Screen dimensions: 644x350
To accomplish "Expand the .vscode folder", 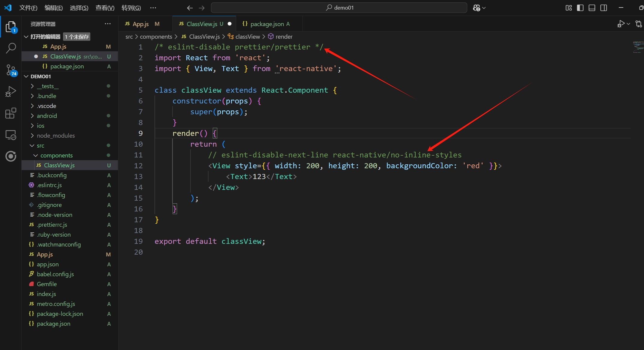I will [x=32, y=106].
